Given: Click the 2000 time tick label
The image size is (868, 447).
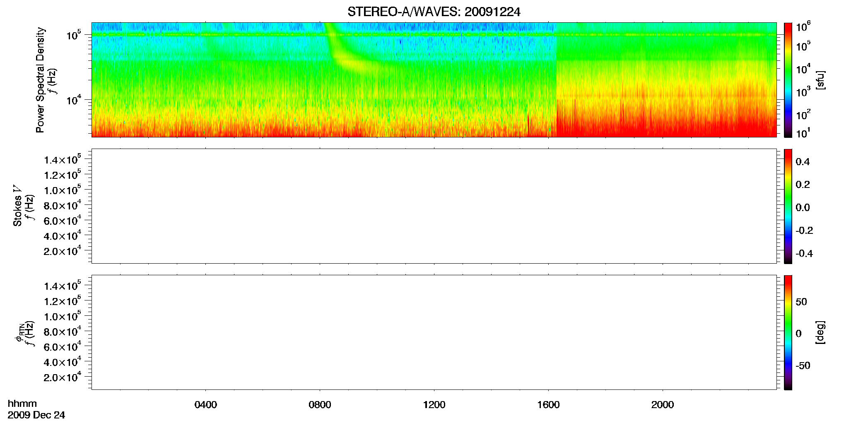Looking at the screenshot, I should pyautogui.click(x=663, y=405).
